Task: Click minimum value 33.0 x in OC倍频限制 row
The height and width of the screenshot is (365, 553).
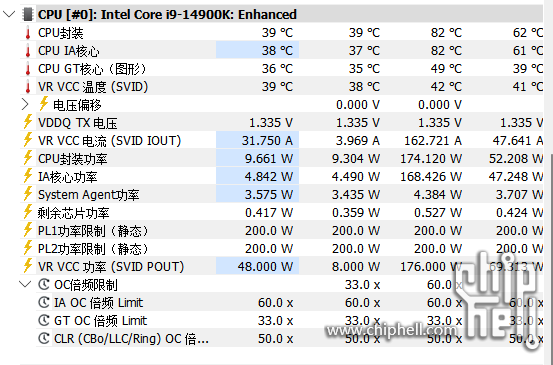Action: click(x=363, y=285)
